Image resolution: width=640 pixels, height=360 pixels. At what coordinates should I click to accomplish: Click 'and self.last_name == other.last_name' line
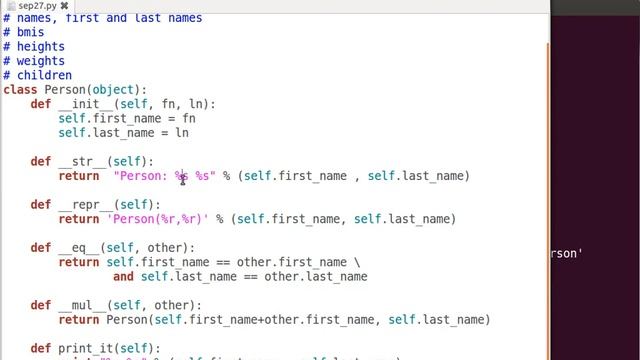240,277
